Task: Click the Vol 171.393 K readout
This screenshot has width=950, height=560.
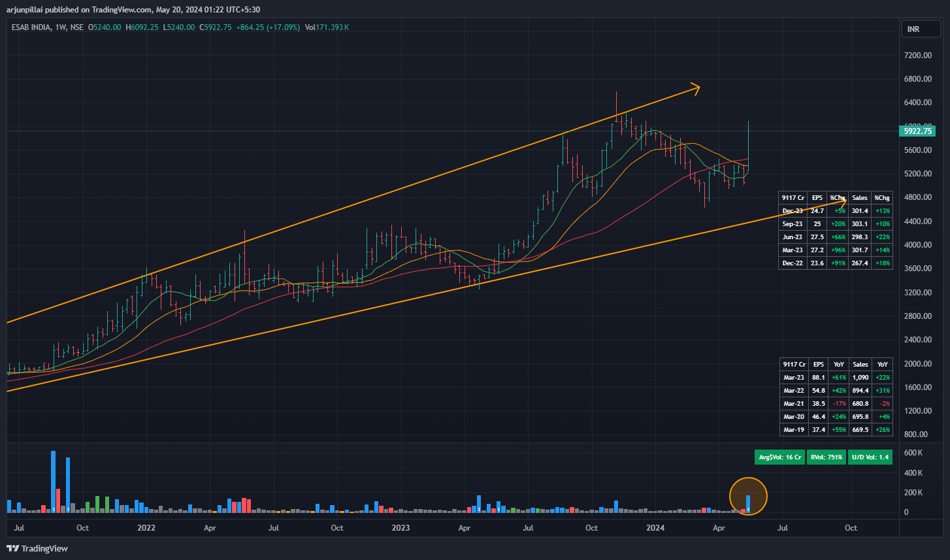Action: (327, 27)
